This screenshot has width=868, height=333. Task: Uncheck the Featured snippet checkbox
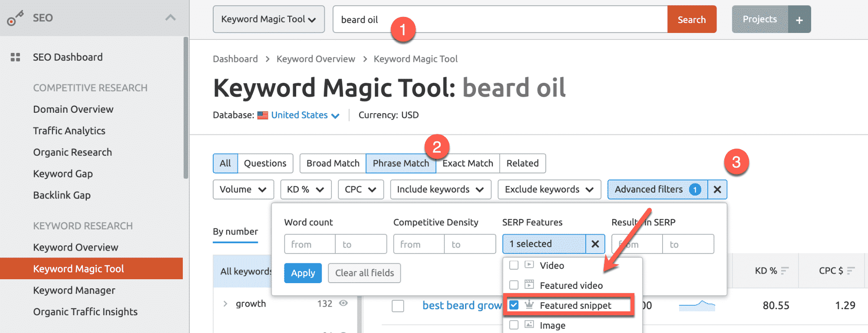point(514,305)
